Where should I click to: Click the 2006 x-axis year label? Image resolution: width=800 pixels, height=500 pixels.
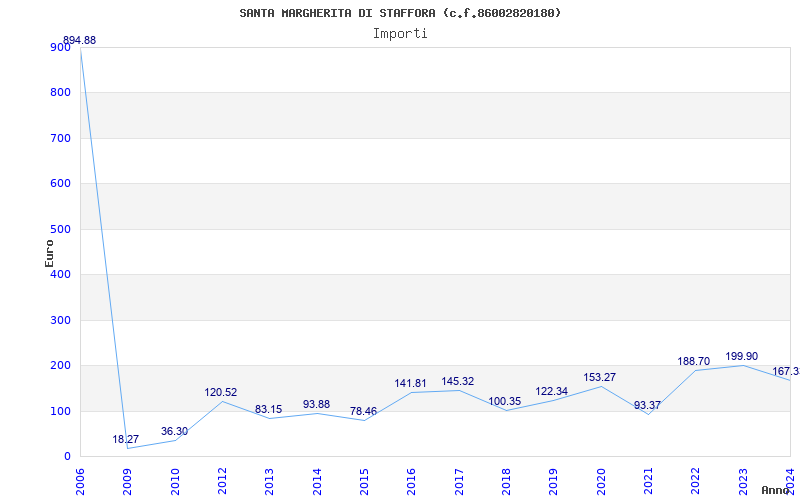[80, 482]
